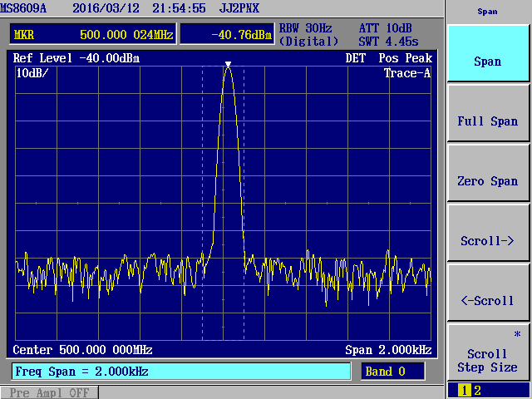Click the Scroll-> softkey
The image size is (532, 399).
488,233
